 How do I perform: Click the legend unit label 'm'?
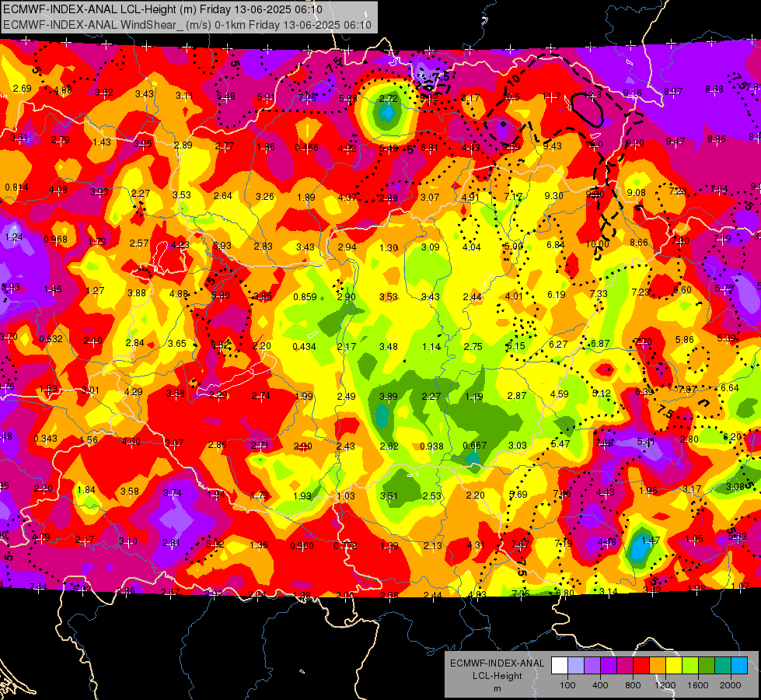point(497,689)
